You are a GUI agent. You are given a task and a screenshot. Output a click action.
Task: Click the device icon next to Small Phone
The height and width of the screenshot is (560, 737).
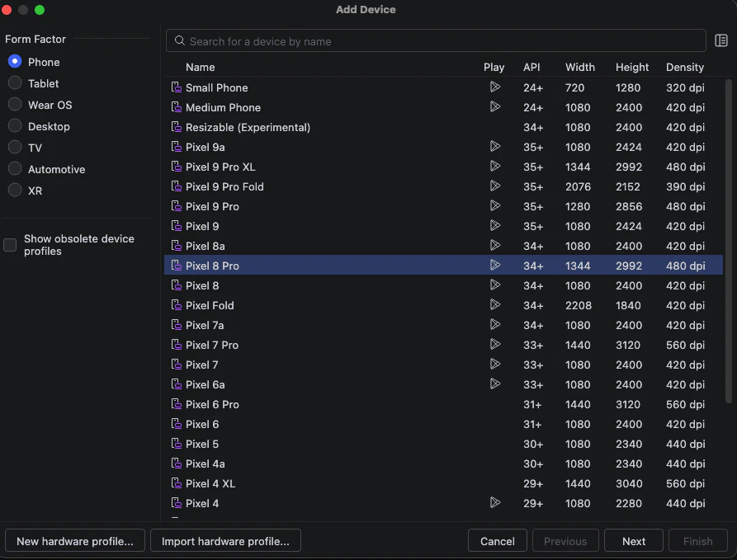(177, 87)
